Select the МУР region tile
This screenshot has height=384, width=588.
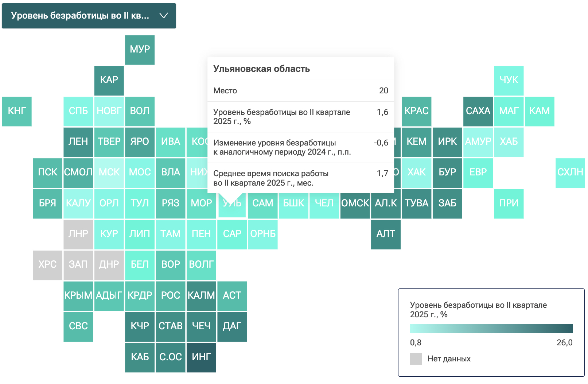coord(140,50)
